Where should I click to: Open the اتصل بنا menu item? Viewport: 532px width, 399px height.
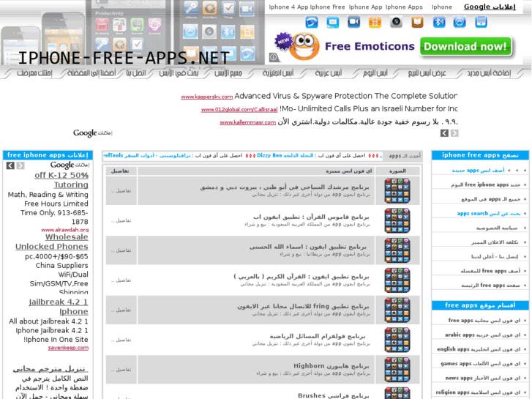(x=136, y=73)
